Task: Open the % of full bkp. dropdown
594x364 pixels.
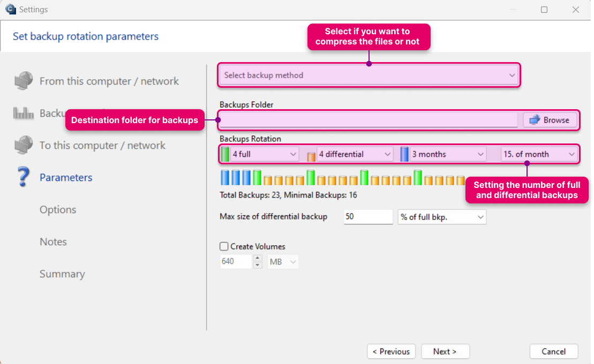Action: click(x=442, y=217)
